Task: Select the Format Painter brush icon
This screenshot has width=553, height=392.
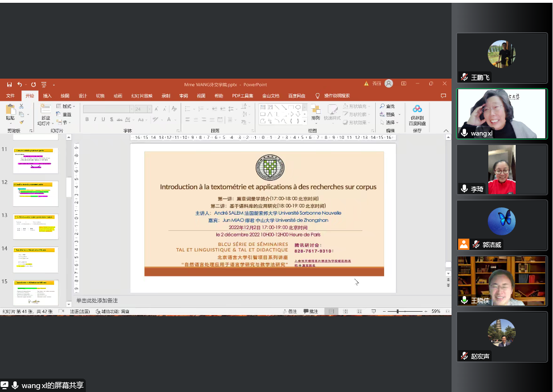Action: click(x=21, y=123)
